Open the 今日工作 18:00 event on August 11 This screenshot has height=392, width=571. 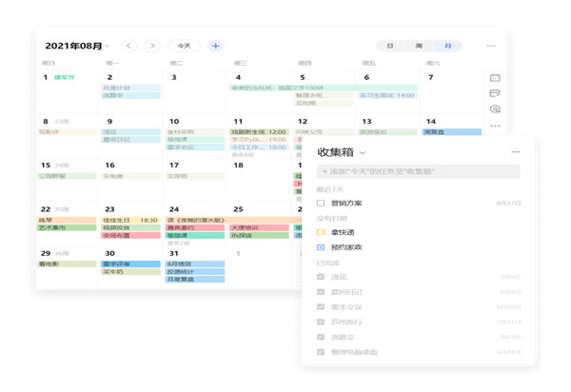click(x=259, y=147)
